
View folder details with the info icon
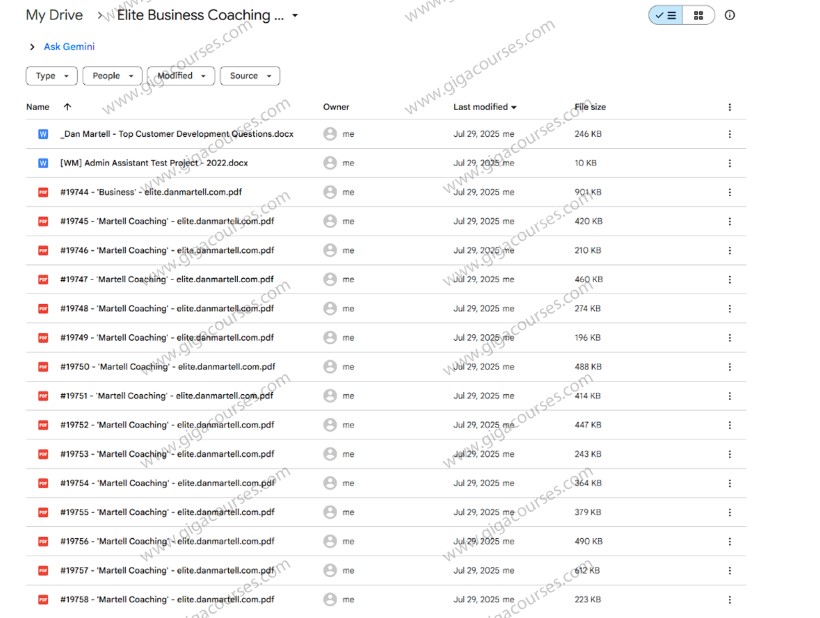pos(730,15)
